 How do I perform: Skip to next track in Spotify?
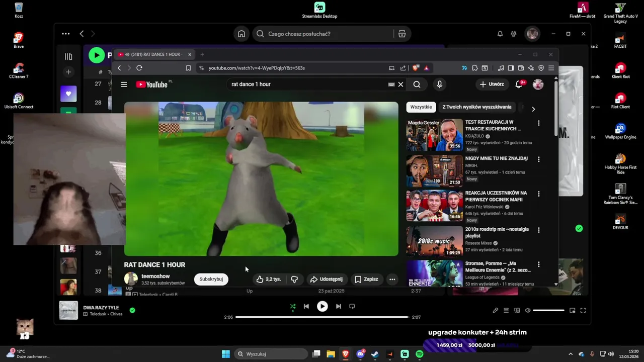[x=338, y=306]
